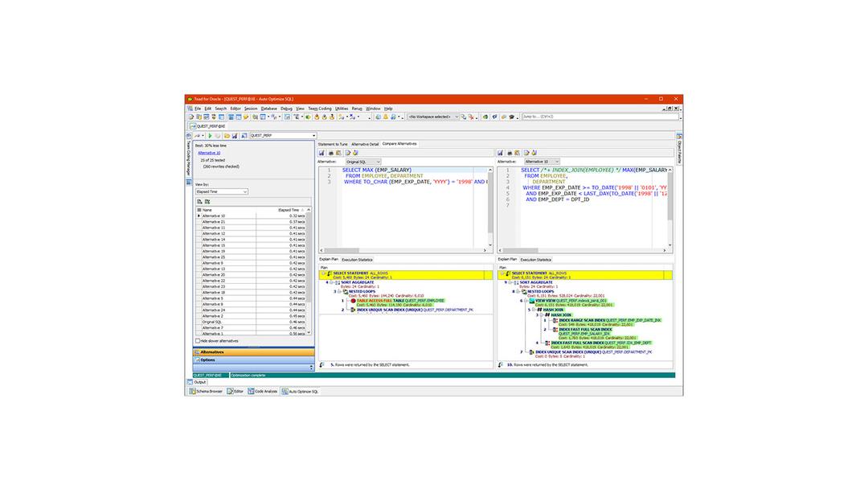
Task: Click the save toolbar icon in the left pane
Action: [235, 136]
